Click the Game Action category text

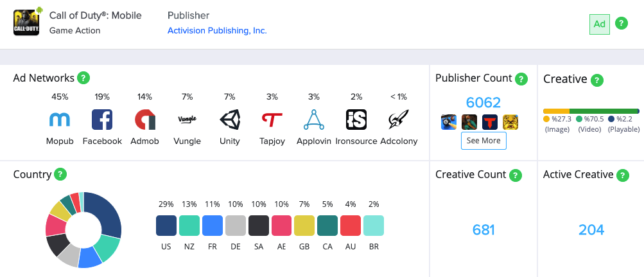(x=74, y=30)
